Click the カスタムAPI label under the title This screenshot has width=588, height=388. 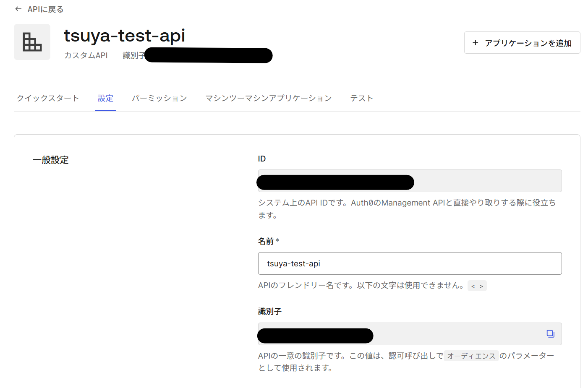[86, 55]
